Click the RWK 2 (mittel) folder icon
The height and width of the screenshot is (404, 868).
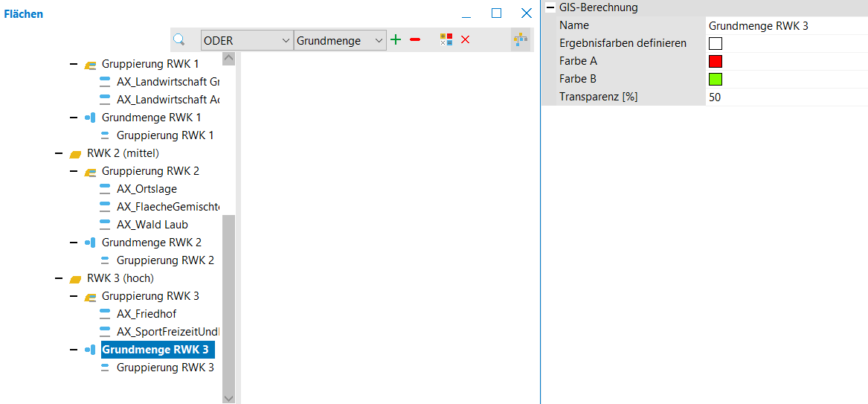point(75,154)
